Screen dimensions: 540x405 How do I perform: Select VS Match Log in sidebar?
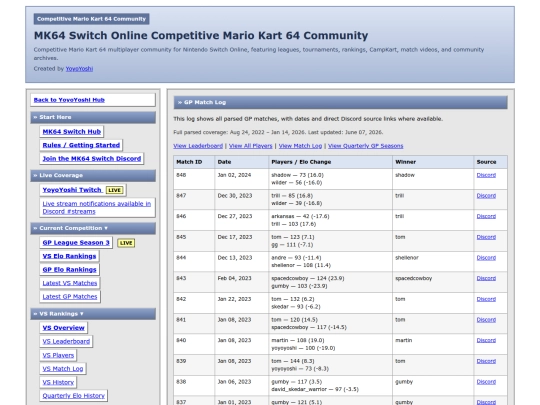click(63, 368)
